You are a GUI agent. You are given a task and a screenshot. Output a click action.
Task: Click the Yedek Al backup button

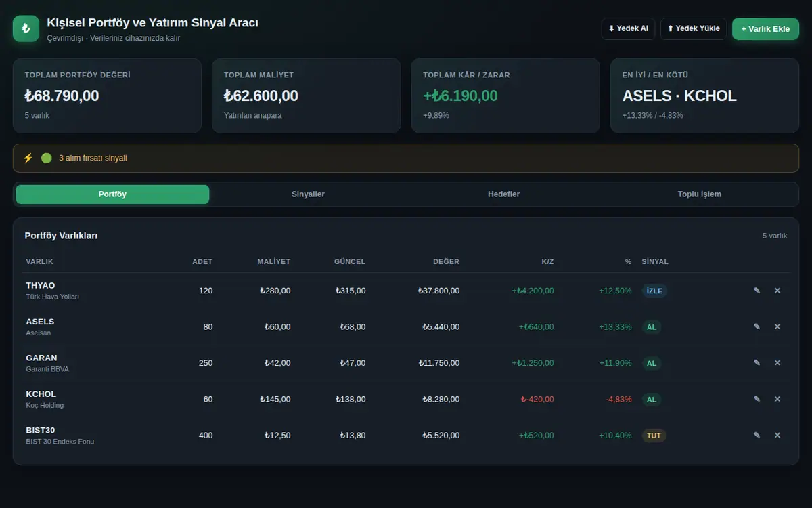[628, 28]
